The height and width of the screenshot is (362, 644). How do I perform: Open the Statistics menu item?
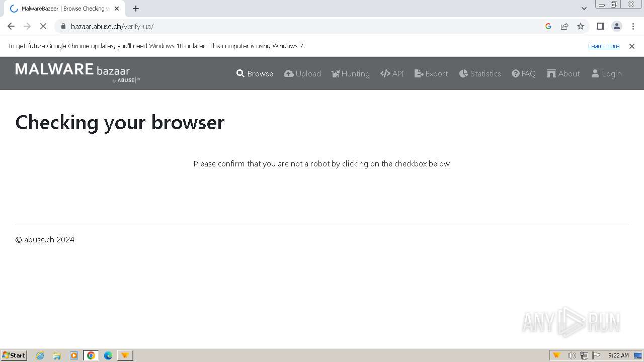[x=480, y=73]
